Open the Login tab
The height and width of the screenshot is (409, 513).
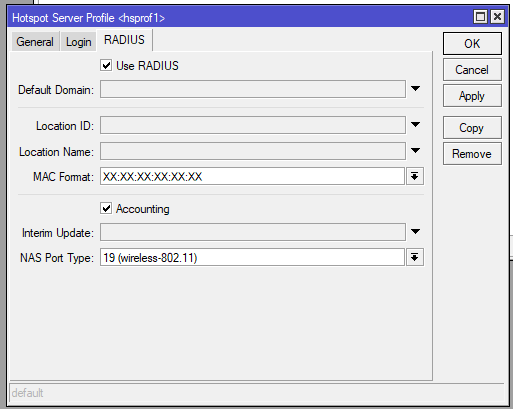click(79, 42)
